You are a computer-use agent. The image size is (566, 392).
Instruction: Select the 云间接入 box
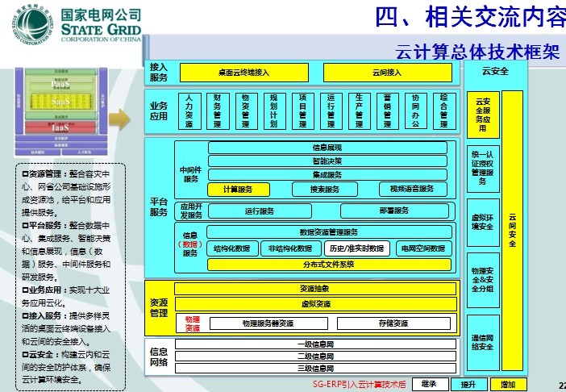point(387,73)
